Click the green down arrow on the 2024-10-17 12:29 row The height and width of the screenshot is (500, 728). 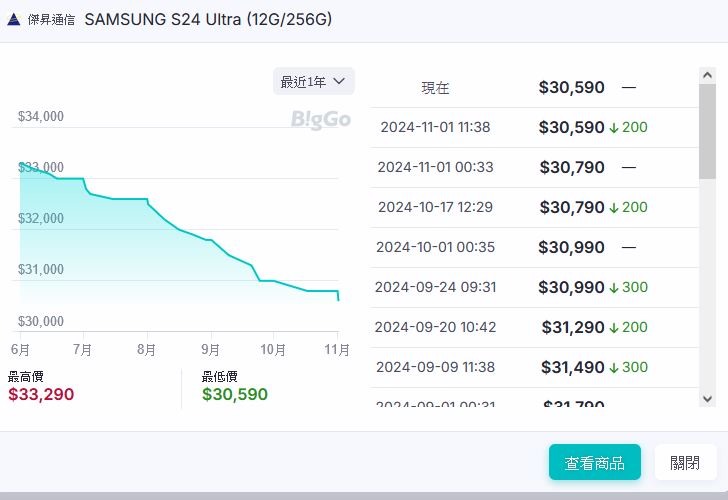[614, 208]
